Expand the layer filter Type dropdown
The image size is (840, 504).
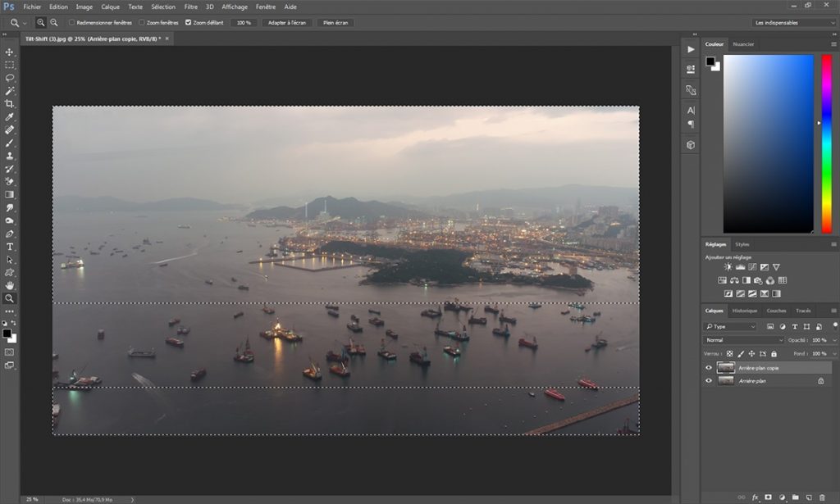pyautogui.click(x=731, y=326)
